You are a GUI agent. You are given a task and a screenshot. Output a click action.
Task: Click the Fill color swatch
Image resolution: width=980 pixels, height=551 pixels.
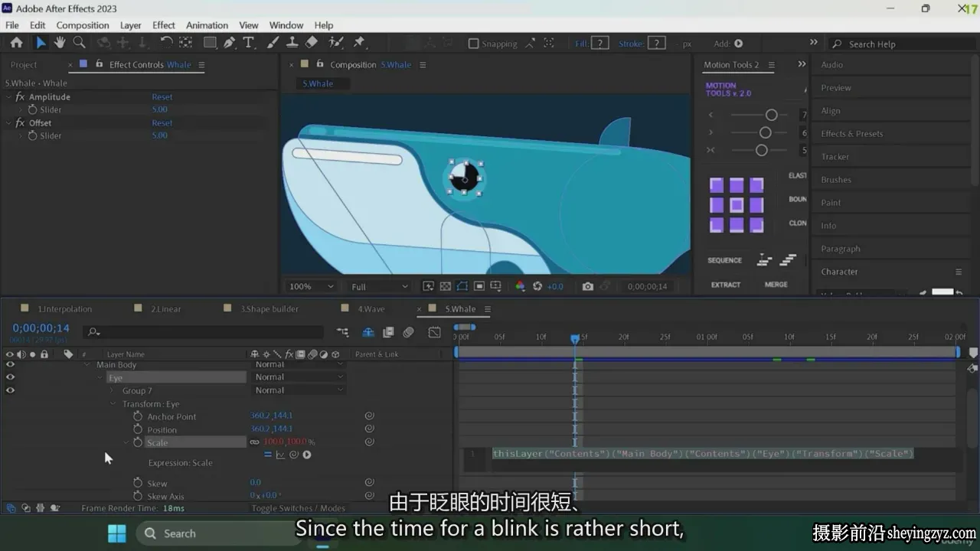601,44
